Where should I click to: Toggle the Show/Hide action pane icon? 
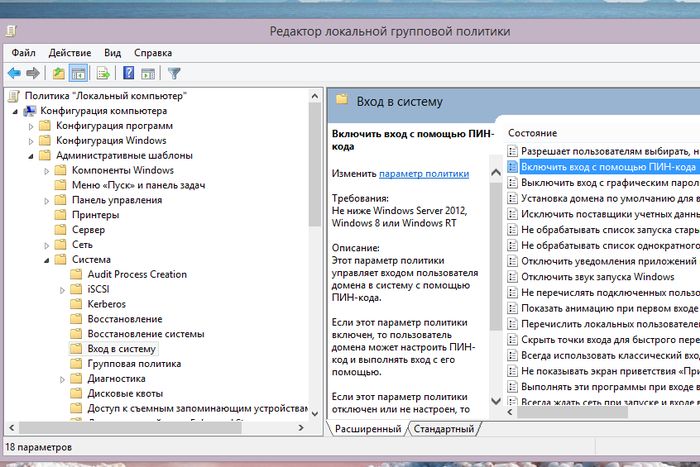[148, 73]
